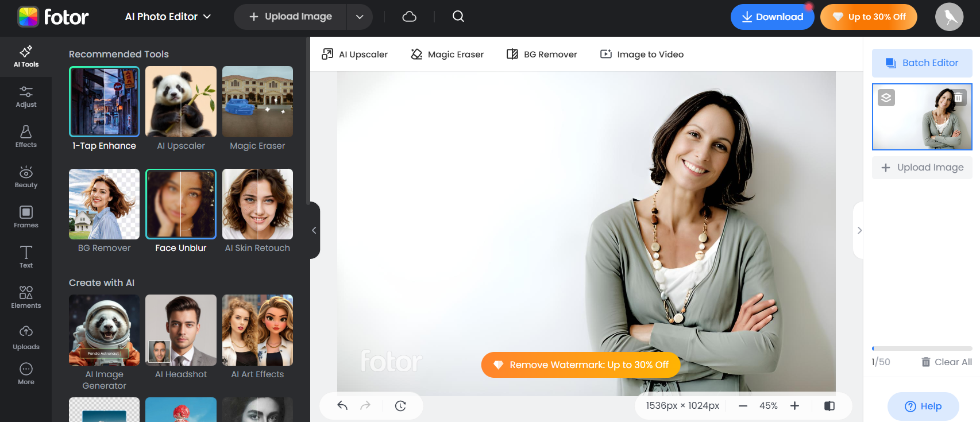Collapse the right batch panel
980x422 pixels.
pos(859,230)
